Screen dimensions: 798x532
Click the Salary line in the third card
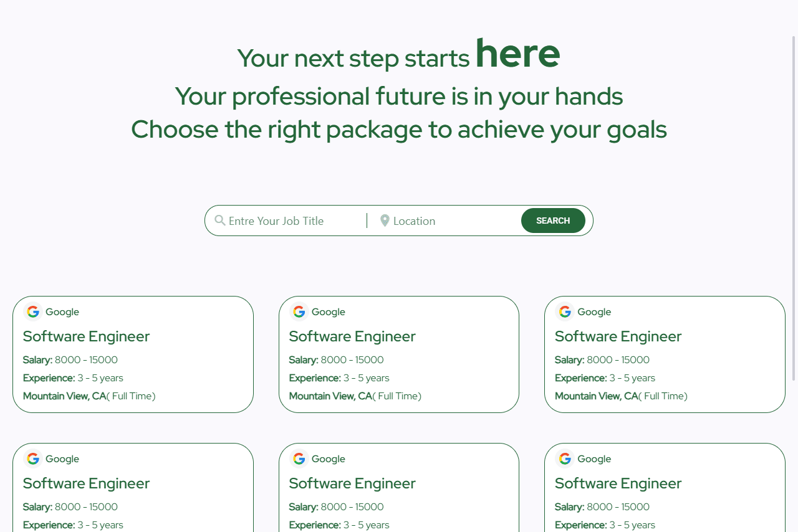click(x=602, y=360)
